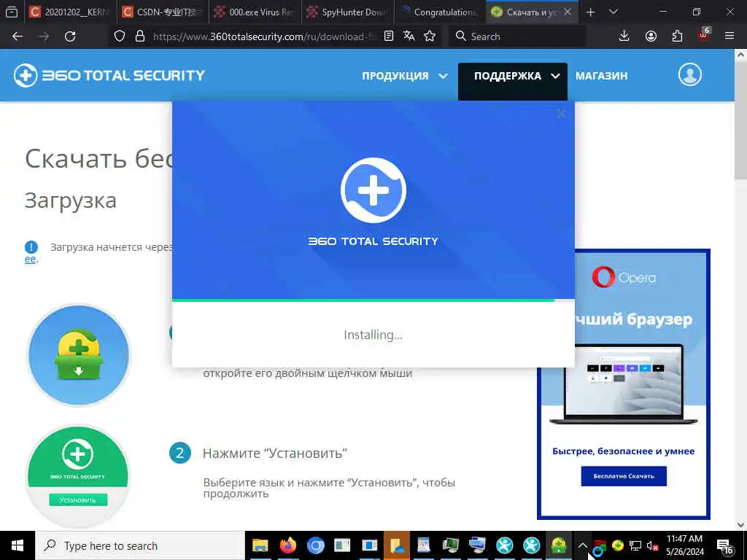Open tracking protection shield icon
The image size is (747, 560).
point(120,36)
